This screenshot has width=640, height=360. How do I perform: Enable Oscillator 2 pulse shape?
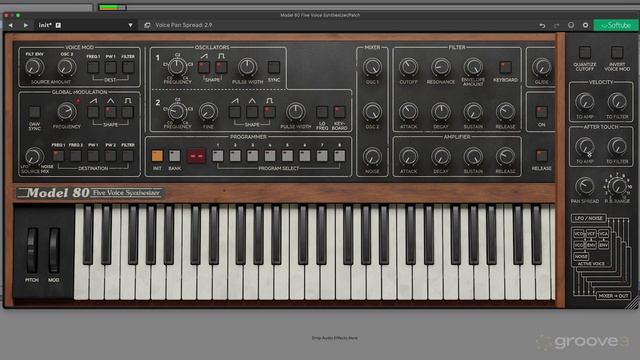click(269, 112)
